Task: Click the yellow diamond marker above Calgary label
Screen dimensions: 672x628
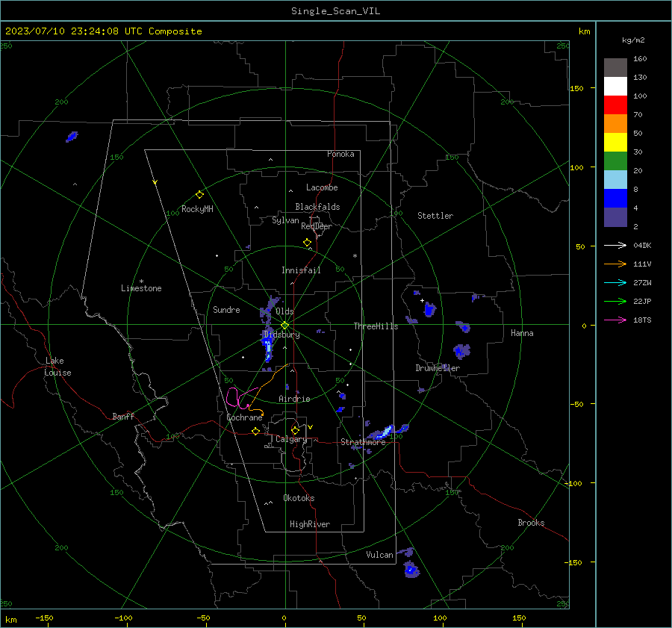Action: pos(295,430)
